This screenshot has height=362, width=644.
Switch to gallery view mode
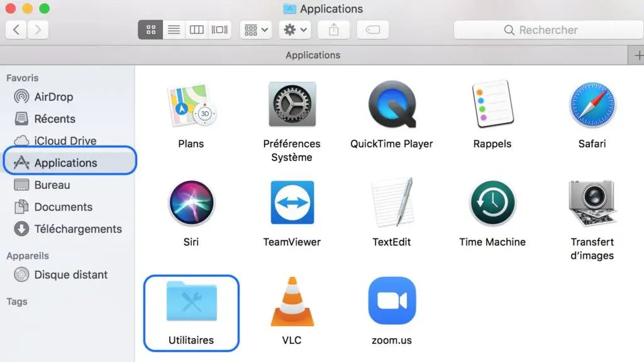(219, 30)
